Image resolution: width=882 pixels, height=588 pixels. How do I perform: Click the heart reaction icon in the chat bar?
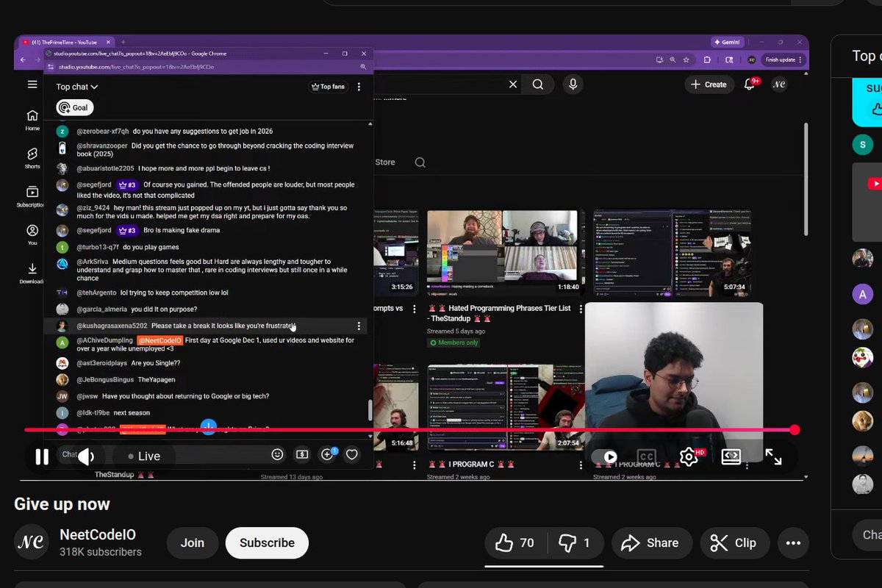click(x=352, y=455)
